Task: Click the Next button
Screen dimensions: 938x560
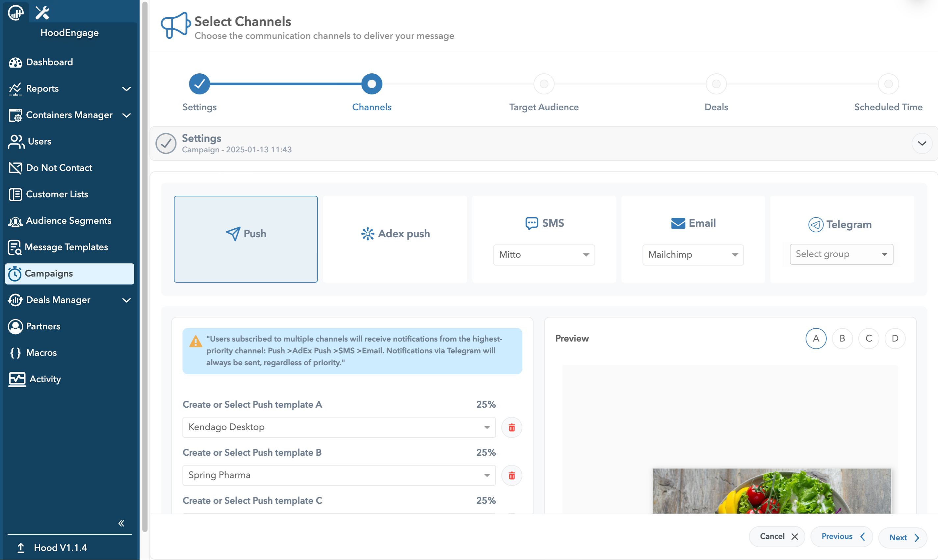Action: tap(902, 537)
